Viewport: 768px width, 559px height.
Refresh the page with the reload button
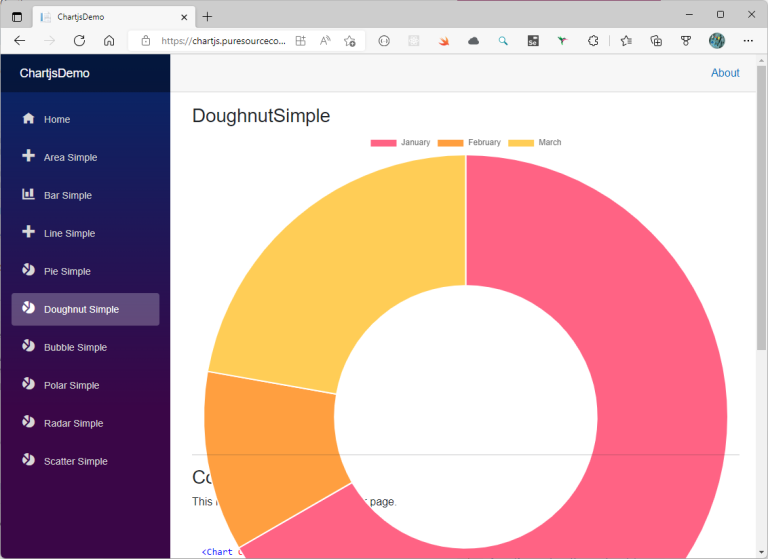pyautogui.click(x=79, y=41)
